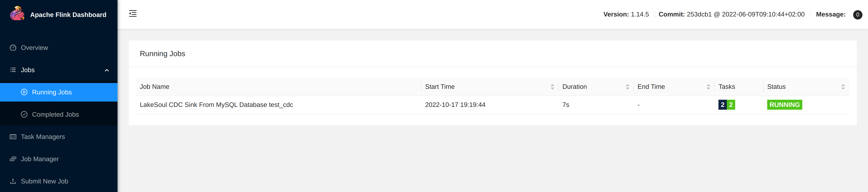Click the green tasks count badge
Screen dimensions: 868x192
coord(731,105)
